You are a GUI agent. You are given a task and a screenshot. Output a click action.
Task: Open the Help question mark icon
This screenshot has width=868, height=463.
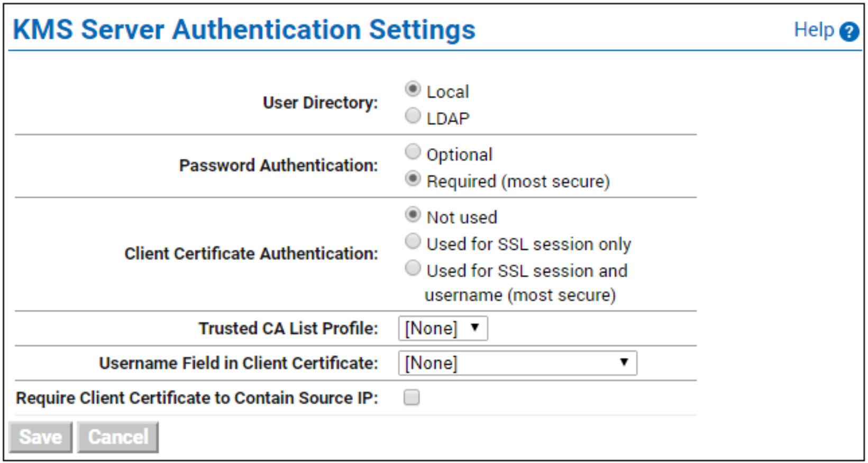pyautogui.click(x=849, y=32)
